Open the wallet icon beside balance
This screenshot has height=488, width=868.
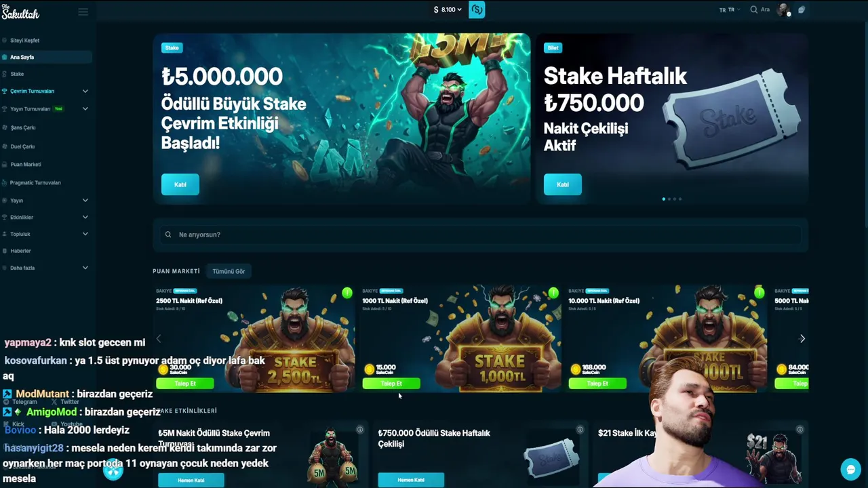[477, 9]
